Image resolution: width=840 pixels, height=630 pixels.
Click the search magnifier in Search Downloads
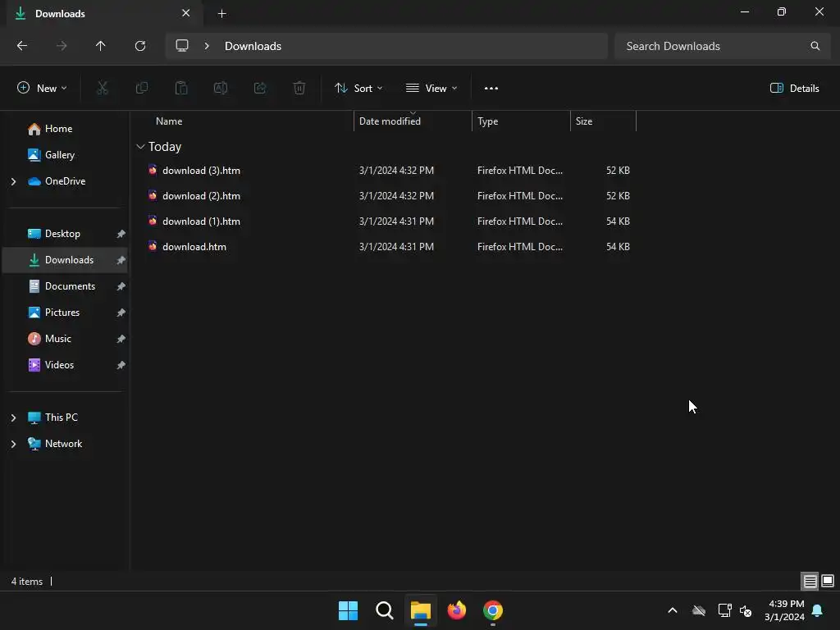815,46
